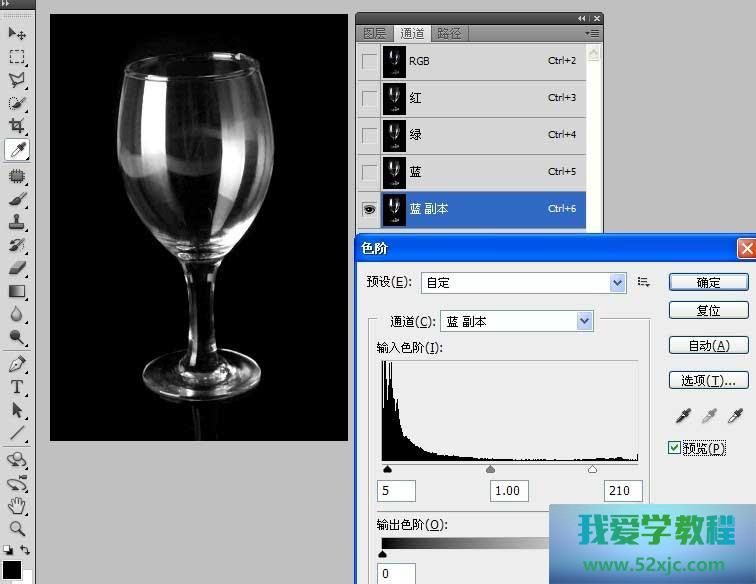The width and height of the screenshot is (756, 584).
Task: Pick the set white point eyedropper
Action: pos(735,415)
